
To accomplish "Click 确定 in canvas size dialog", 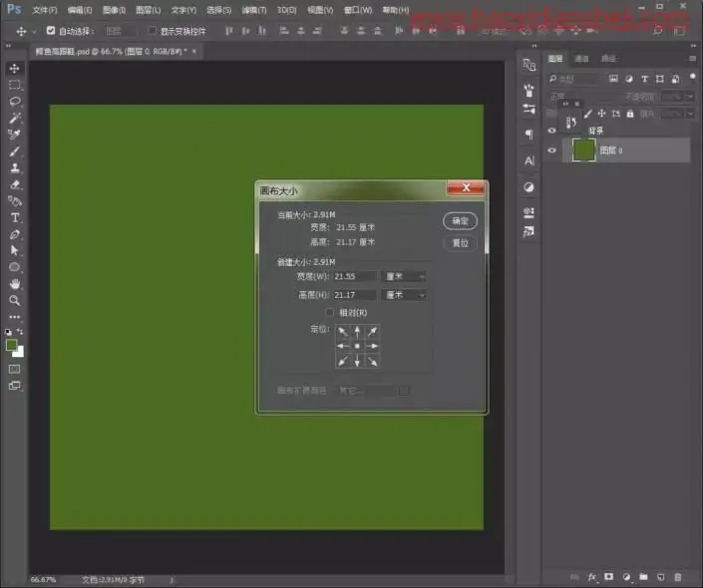I will coord(460,221).
